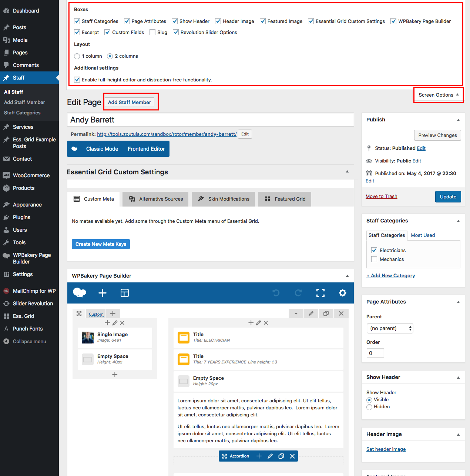Check the Mechanics category checkbox
The width and height of the screenshot is (470, 476).
pos(374,259)
